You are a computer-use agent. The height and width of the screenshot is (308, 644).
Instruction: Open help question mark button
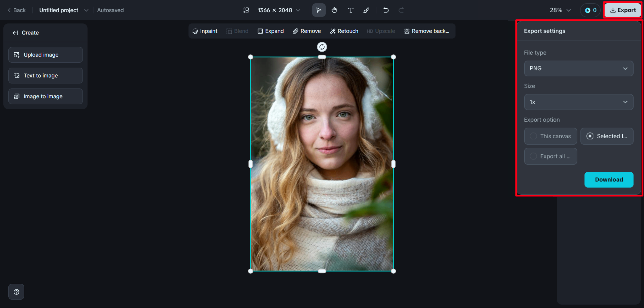(16, 291)
